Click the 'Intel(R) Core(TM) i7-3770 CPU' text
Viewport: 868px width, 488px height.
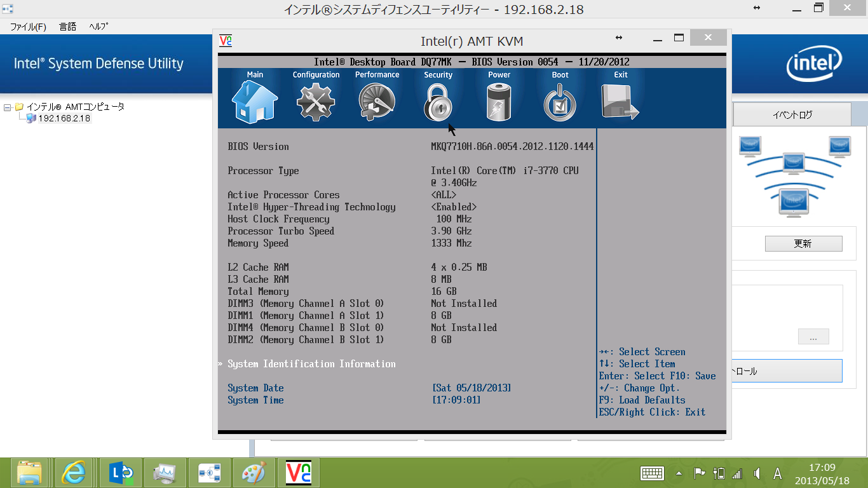point(505,171)
